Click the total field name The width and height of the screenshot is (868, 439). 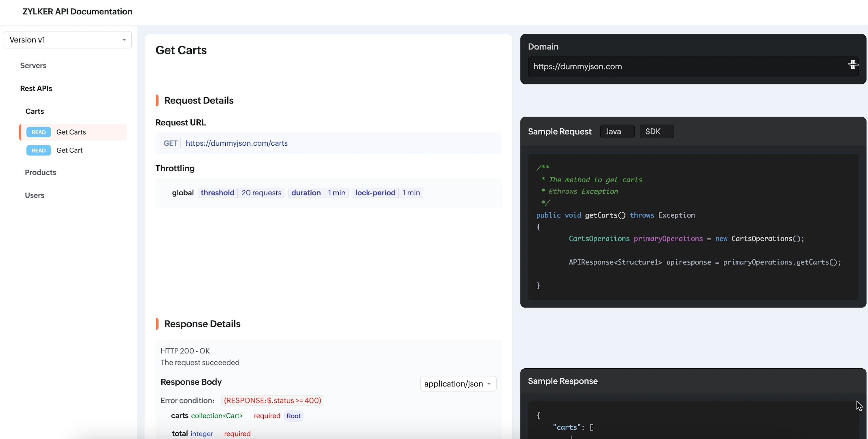coord(180,434)
